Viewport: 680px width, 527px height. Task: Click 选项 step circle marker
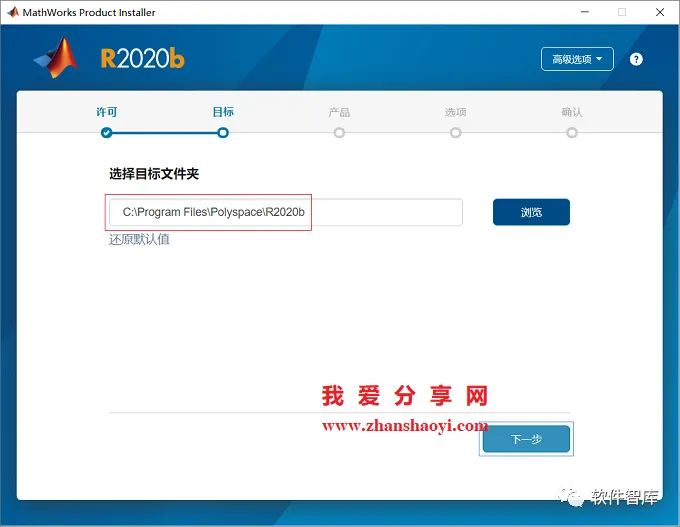coord(455,133)
